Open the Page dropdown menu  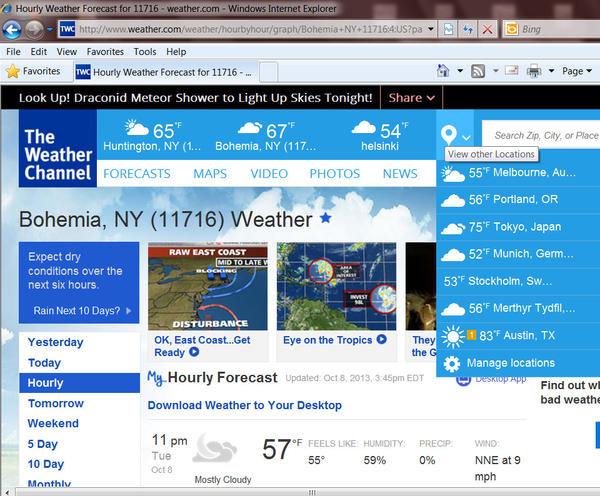point(577,71)
